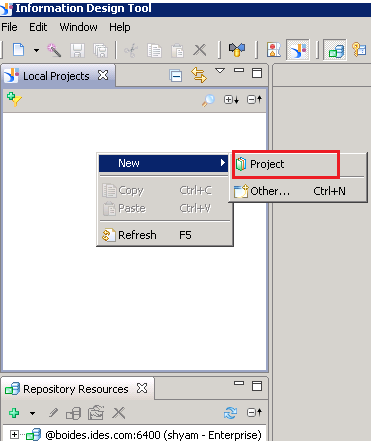Click the filter icon in Local Projects

tap(14, 99)
